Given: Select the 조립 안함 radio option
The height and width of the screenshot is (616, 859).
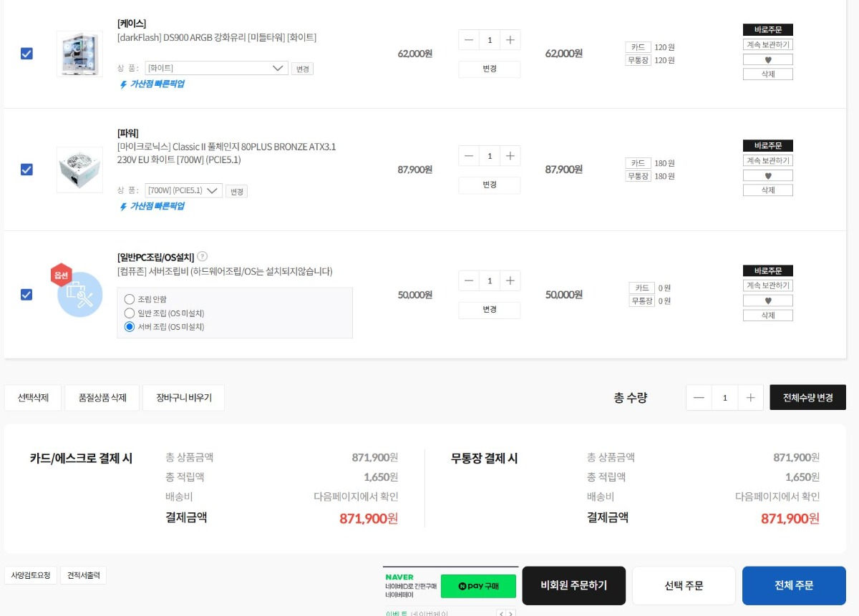Looking at the screenshot, I should point(130,299).
